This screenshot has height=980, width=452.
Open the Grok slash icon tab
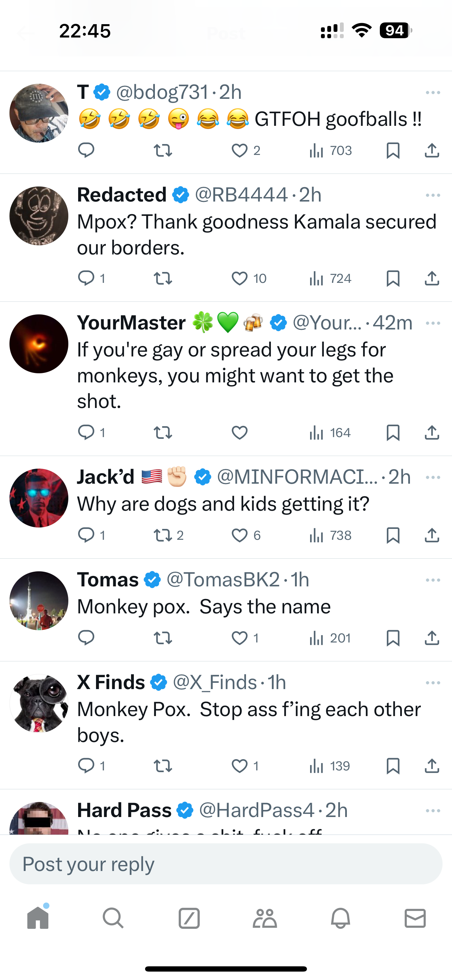pyautogui.click(x=189, y=918)
